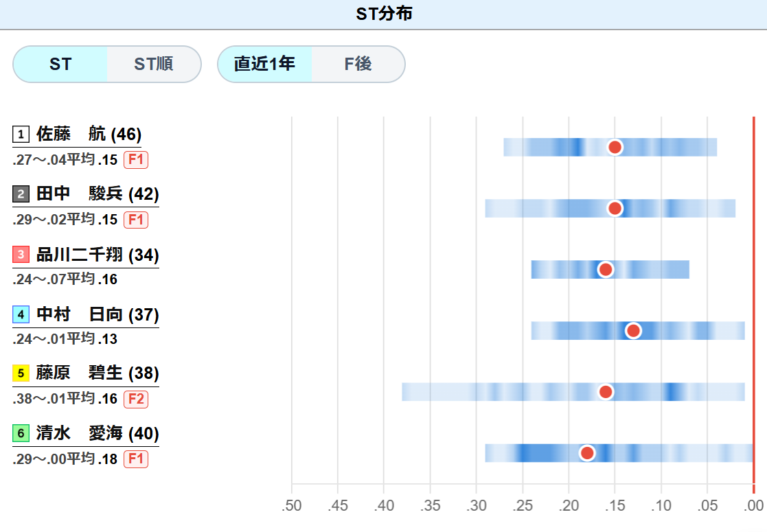Open racer 田中 駿兵 (42) profile link

[98, 194]
